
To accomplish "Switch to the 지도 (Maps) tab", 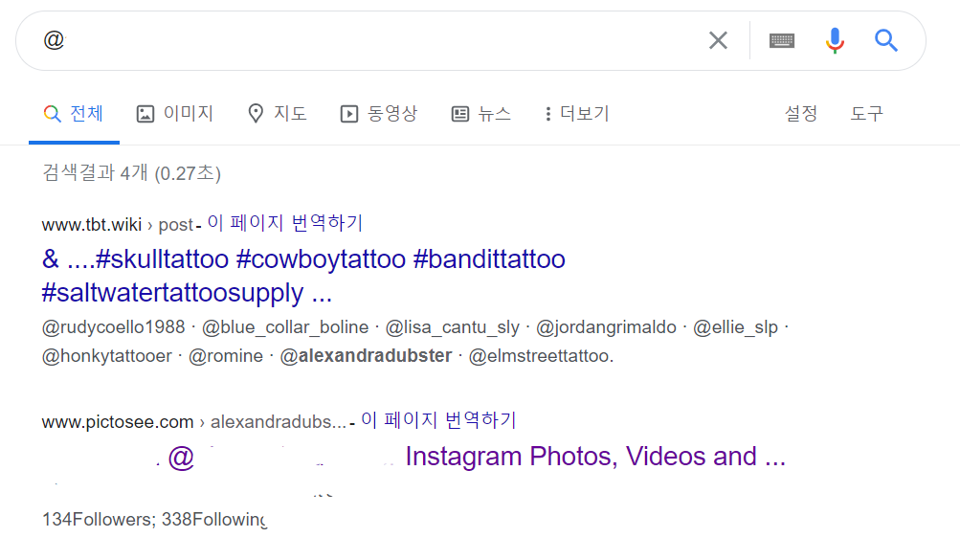I will coord(277,114).
